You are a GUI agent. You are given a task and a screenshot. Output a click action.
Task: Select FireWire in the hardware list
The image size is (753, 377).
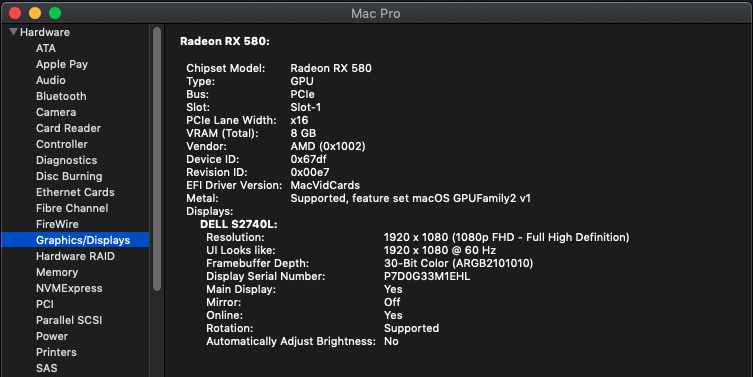[x=57, y=224]
